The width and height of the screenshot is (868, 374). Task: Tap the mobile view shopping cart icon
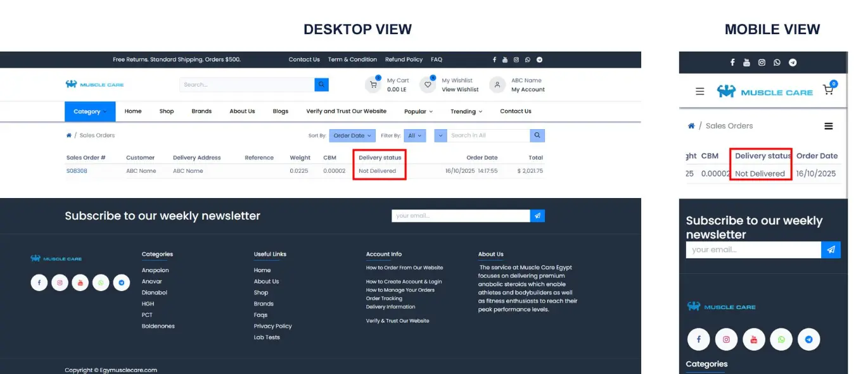(828, 90)
